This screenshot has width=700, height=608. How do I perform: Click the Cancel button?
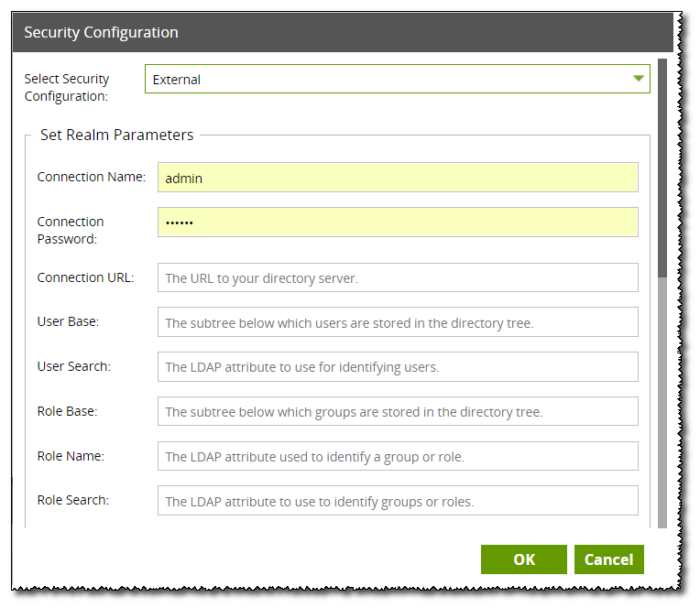point(609,559)
